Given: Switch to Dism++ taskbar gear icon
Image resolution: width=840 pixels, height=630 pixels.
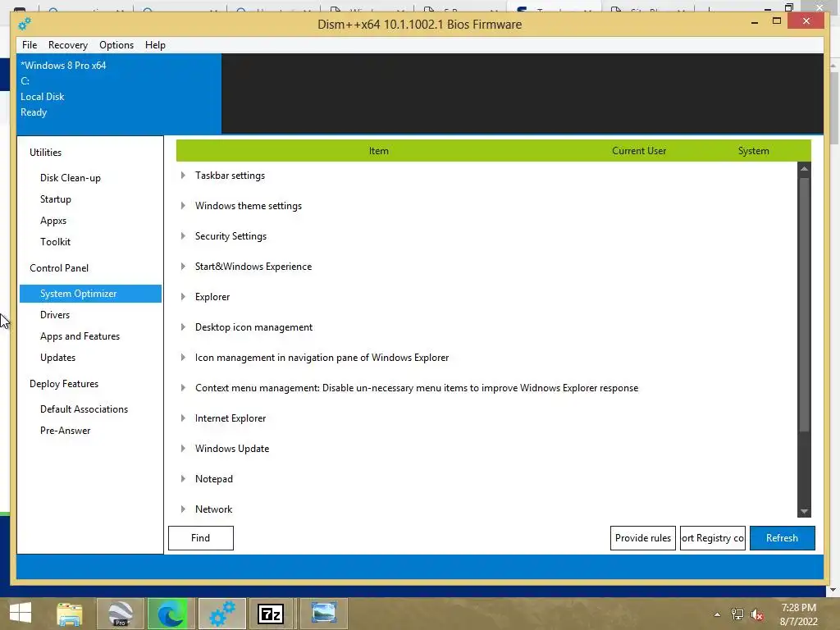Looking at the screenshot, I should 221,614.
